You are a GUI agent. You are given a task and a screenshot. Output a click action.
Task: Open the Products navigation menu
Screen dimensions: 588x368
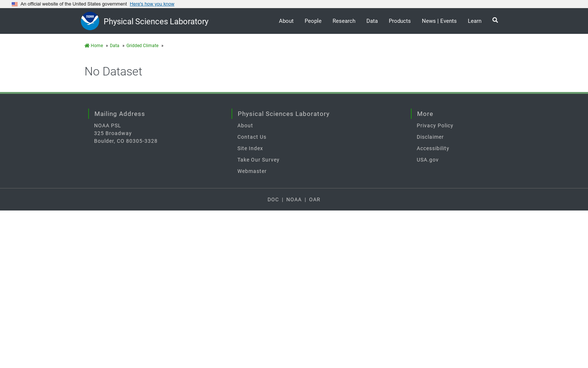400,21
